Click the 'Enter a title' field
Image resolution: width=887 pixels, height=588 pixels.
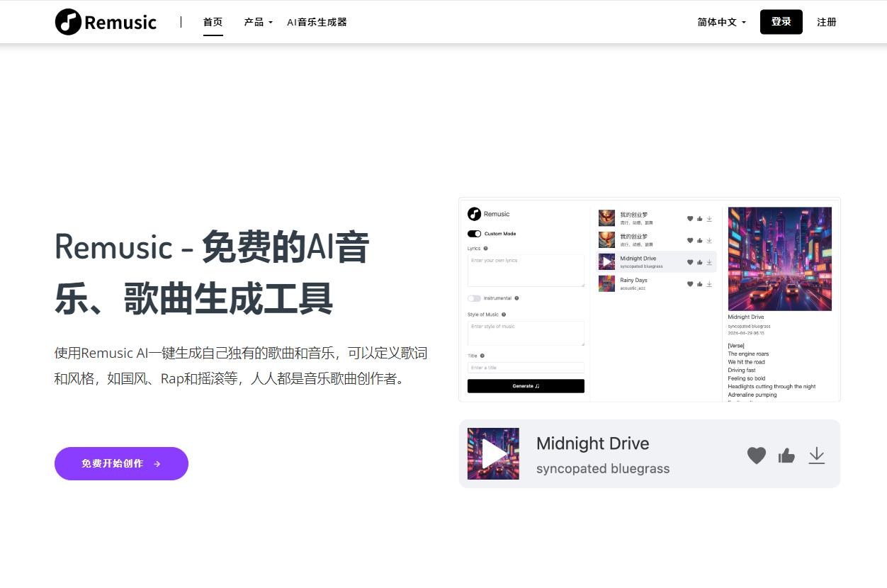[526, 368]
